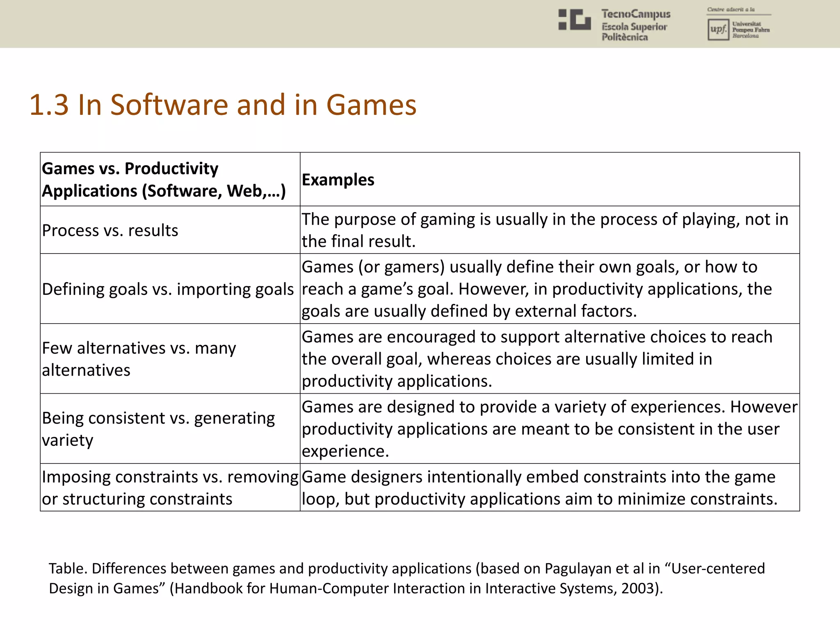Screen dimensions: 840x630
Task: Select 'Imposing constraints vs. removing' cell
Action: [x=170, y=487]
